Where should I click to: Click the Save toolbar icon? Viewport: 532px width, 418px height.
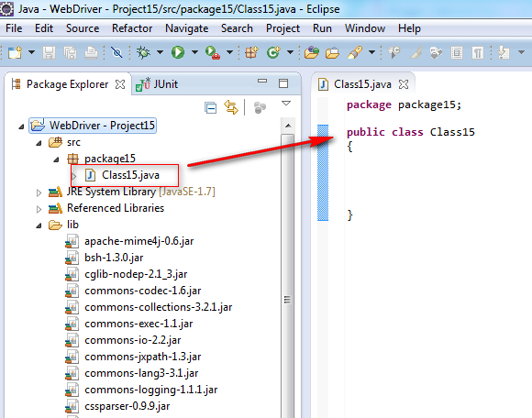(x=49, y=53)
